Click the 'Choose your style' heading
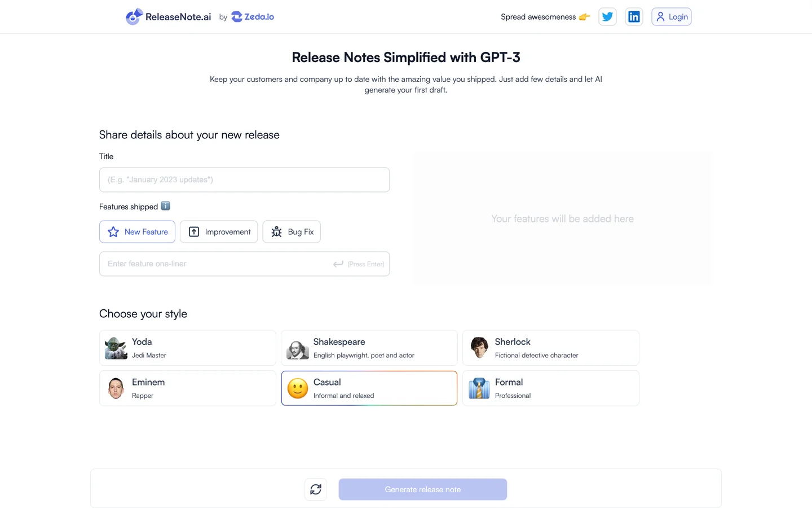This screenshot has height=508, width=812. pos(143,314)
